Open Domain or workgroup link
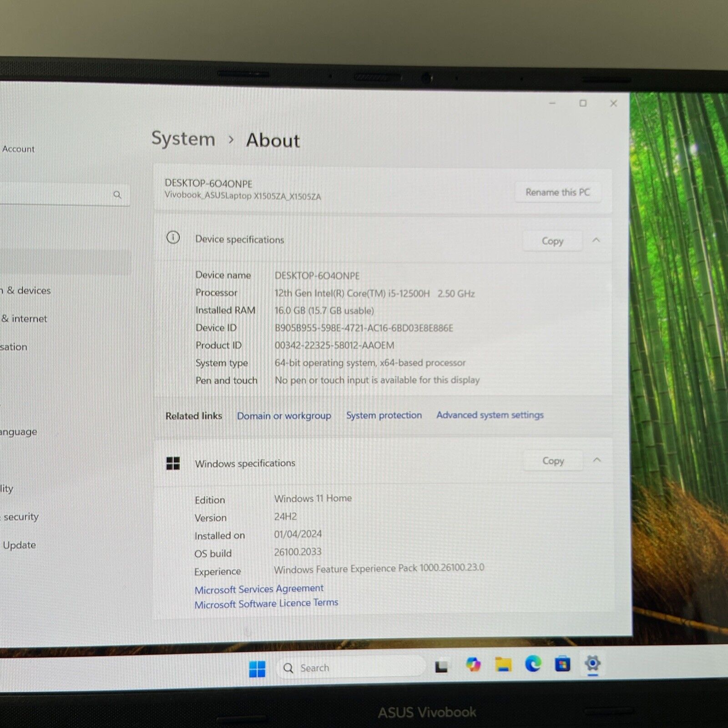728x728 pixels. [284, 416]
